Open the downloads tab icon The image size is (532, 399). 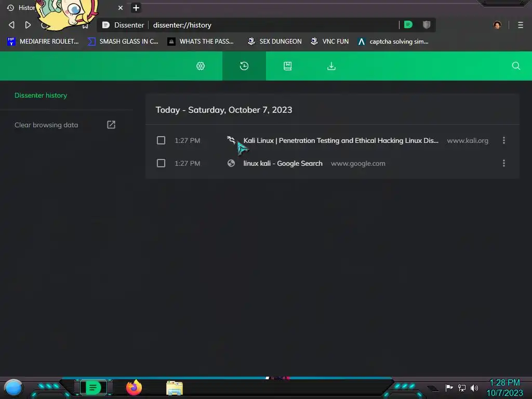click(331, 66)
